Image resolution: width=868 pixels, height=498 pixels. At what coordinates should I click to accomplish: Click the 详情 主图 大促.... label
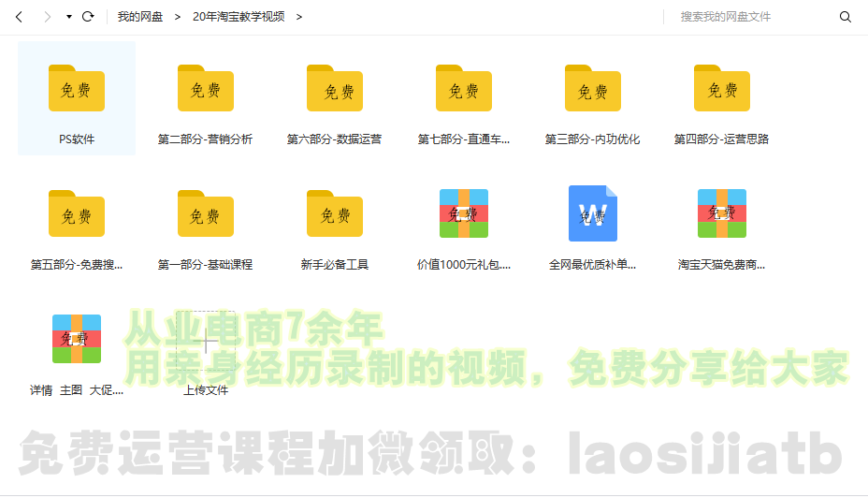pos(77,390)
